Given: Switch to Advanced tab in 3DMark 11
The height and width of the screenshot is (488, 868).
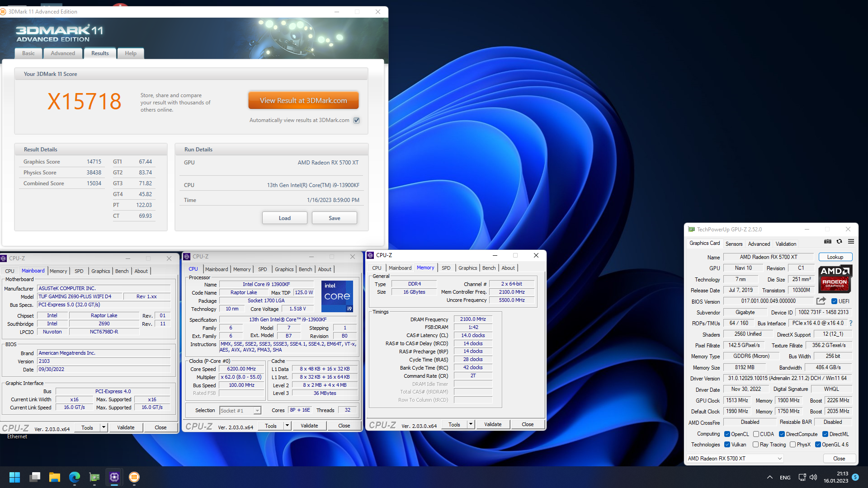Looking at the screenshot, I should coord(63,53).
